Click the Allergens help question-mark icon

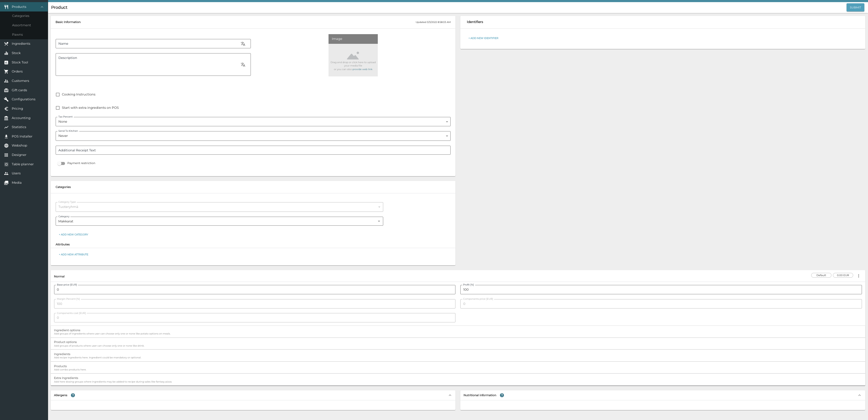(73, 395)
